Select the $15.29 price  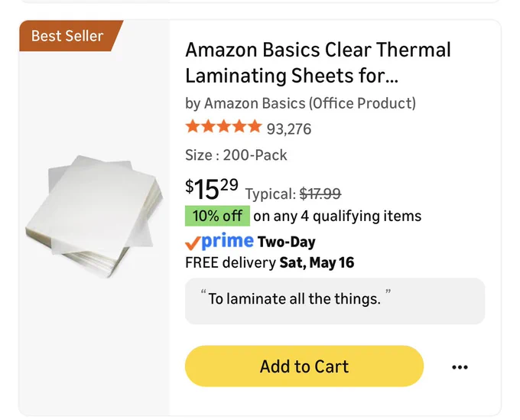[212, 189]
